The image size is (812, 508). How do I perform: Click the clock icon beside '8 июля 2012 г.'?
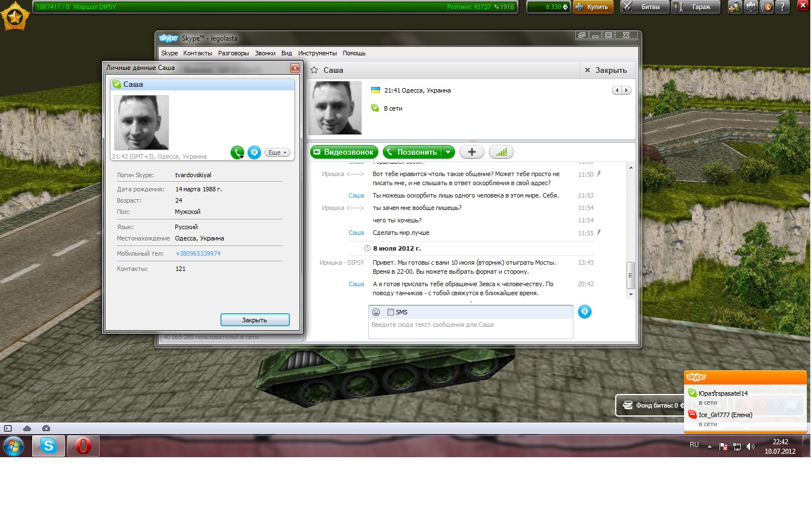pyautogui.click(x=367, y=248)
